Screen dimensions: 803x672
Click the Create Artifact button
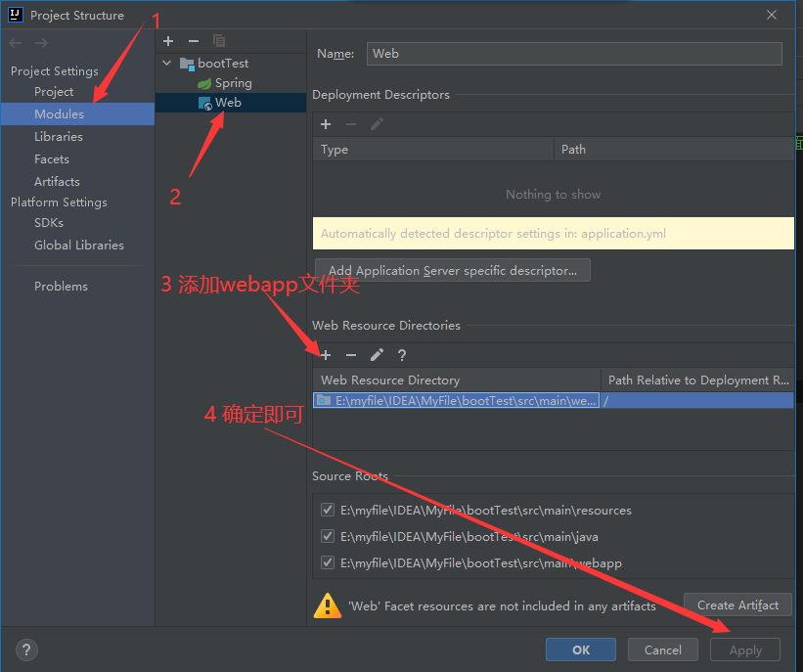tap(737, 605)
